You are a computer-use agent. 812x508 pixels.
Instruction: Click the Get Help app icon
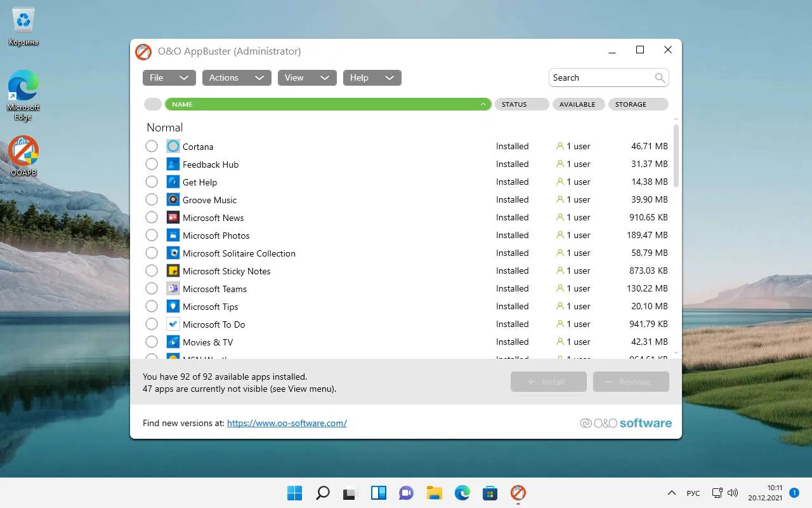(x=173, y=182)
